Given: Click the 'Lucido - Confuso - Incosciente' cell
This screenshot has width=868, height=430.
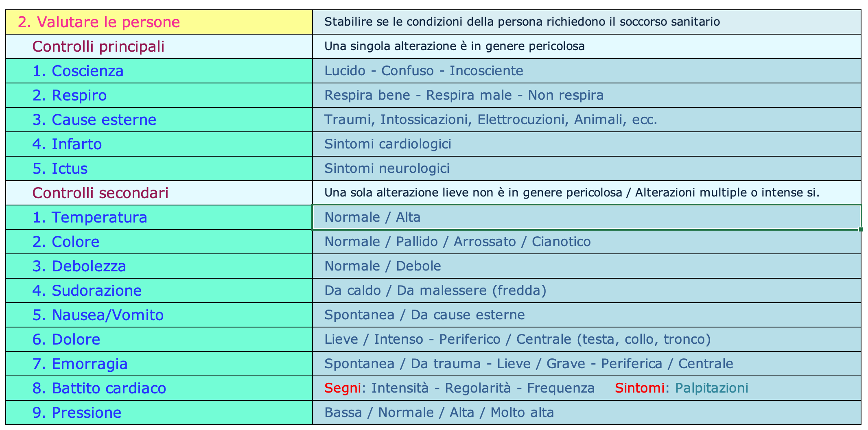Looking at the screenshot, I should [x=586, y=71].
